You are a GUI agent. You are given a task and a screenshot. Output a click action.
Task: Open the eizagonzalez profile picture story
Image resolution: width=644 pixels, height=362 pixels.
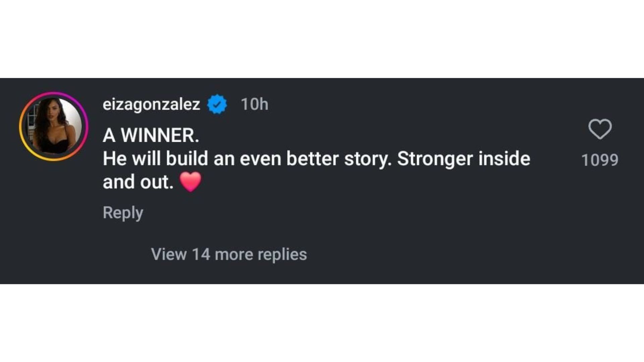[54, 126]
